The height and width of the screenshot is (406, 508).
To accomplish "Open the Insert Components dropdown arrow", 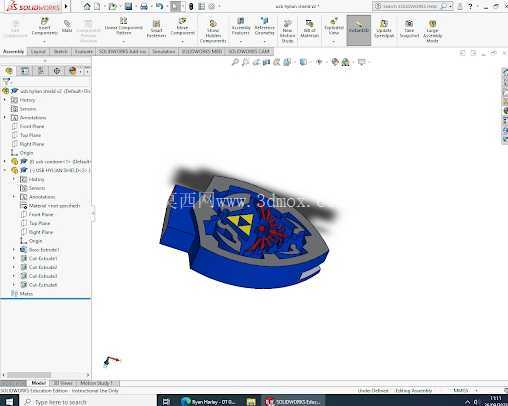I will [44, 41].
